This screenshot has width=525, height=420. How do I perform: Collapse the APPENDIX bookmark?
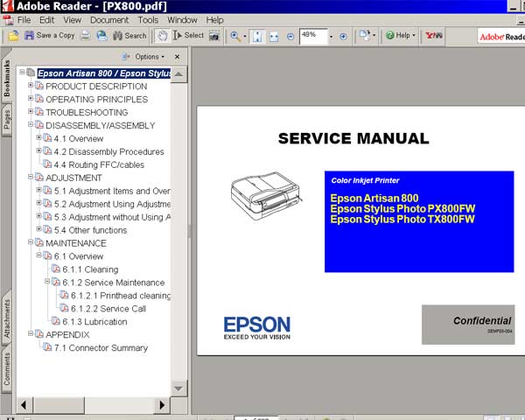click(31, 333)
